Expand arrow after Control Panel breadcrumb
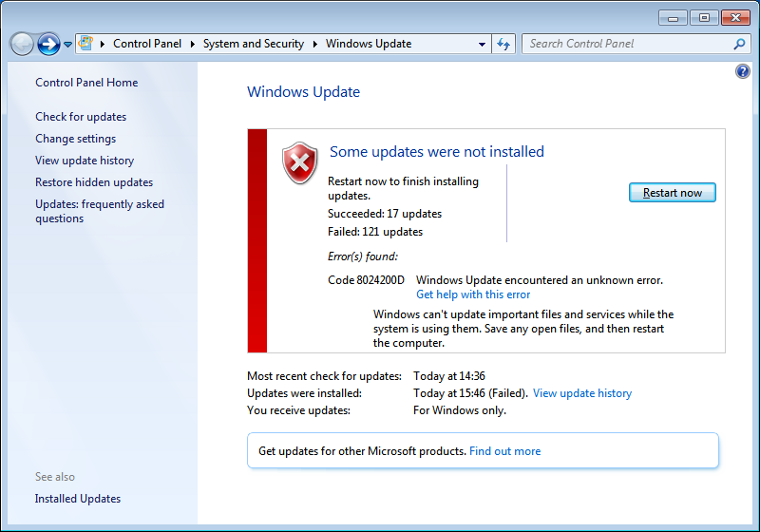 (193, 44)
